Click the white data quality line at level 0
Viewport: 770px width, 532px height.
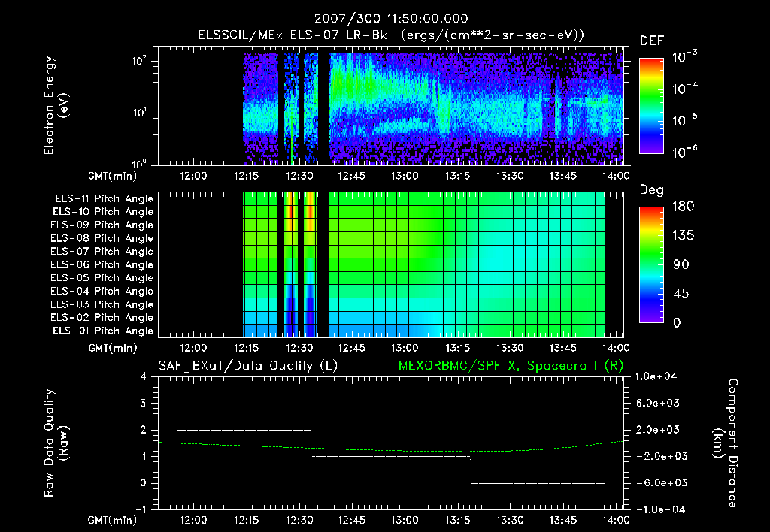(538, 483)
